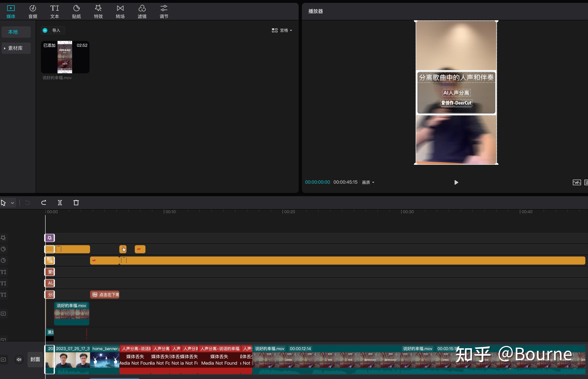Expand the 素材库 material library section
Image resolution: width=588 pixels, height=379 pixels.
16,48
